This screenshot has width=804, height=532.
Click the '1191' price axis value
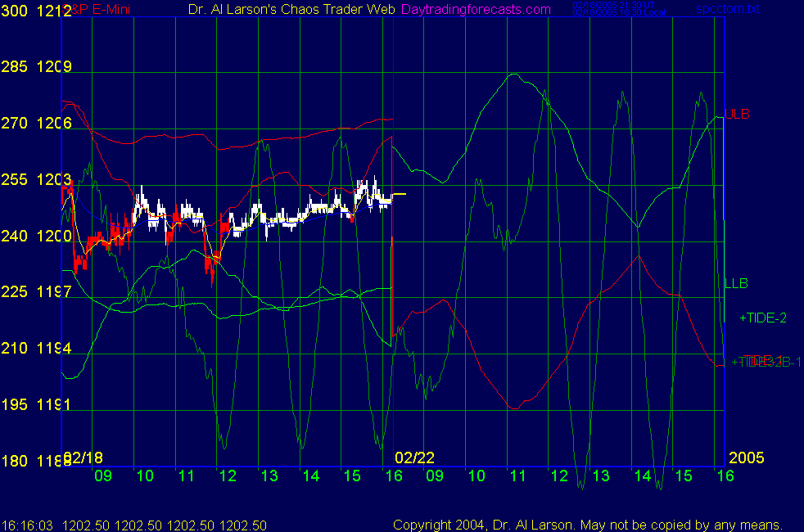[54, 404]
